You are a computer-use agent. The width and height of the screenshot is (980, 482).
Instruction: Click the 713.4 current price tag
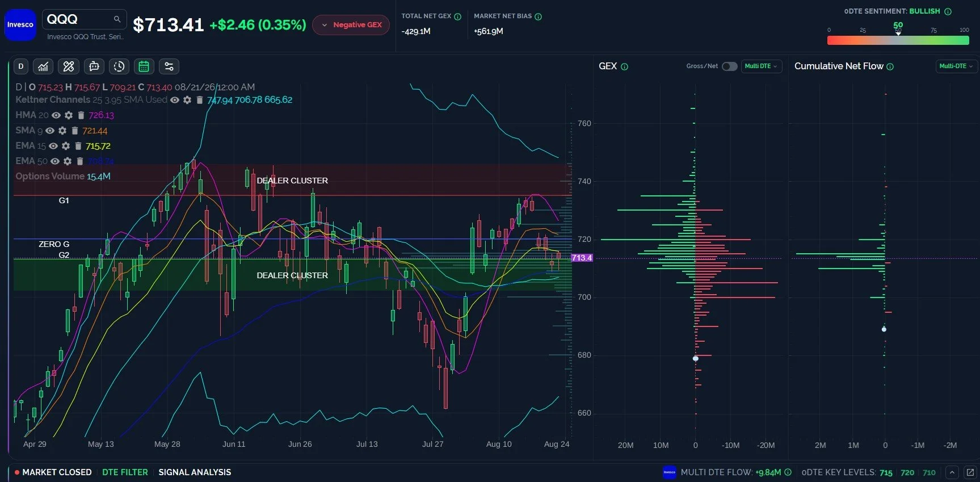tap(582, 258)
